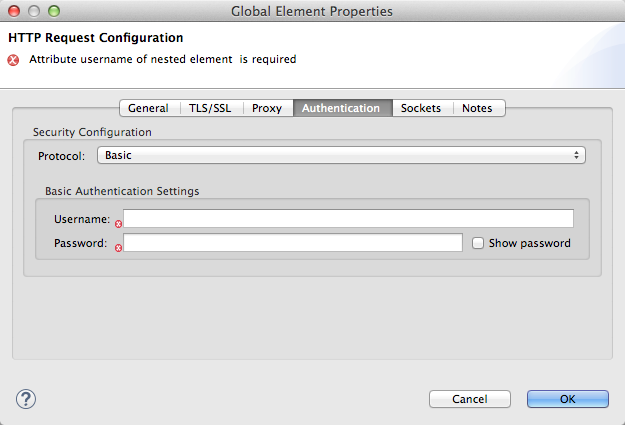
Task: Maximize the dialog with green button
Action: 54,11
